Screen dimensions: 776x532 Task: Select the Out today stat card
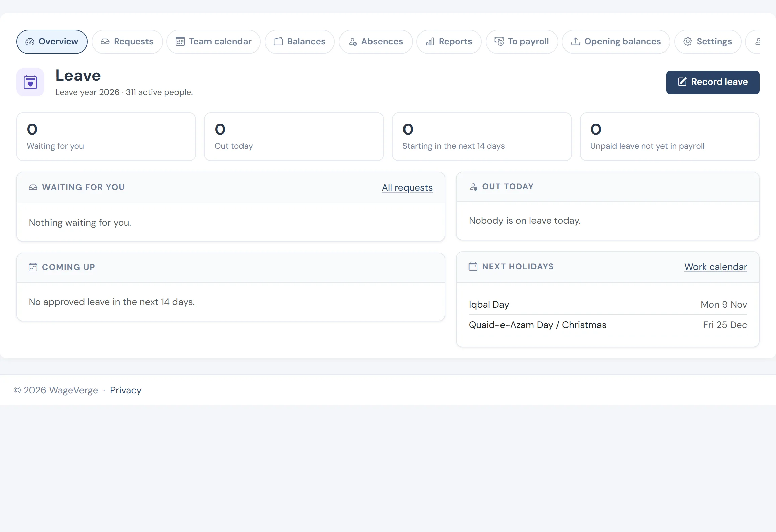294,137
